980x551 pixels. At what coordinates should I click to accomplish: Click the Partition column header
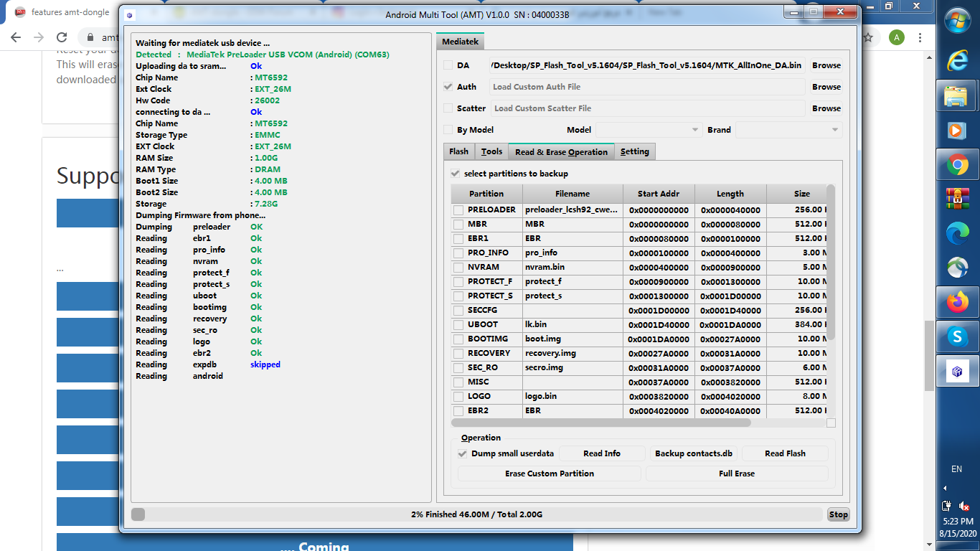[x=486, y=194]
